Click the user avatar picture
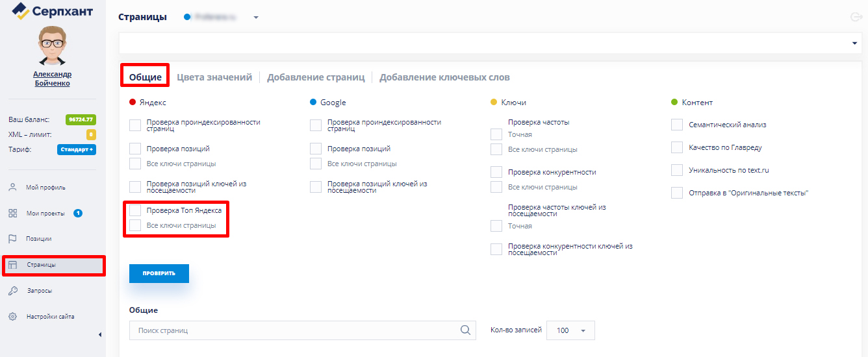 coord(52,45)
